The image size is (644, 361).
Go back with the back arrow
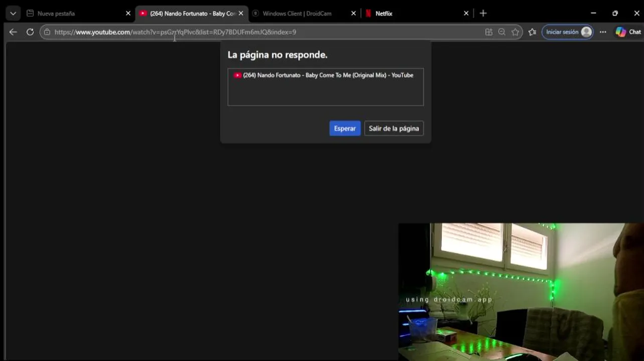[13, 32]
